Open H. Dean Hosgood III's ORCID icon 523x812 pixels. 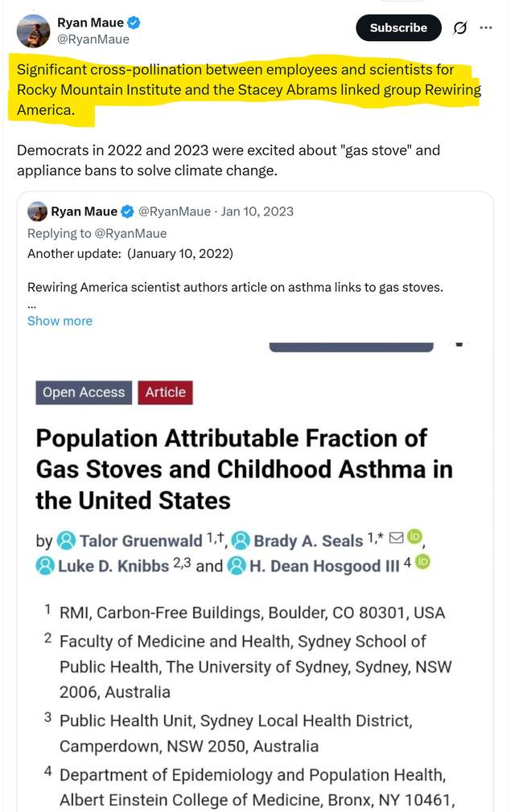tap(423, 562)
